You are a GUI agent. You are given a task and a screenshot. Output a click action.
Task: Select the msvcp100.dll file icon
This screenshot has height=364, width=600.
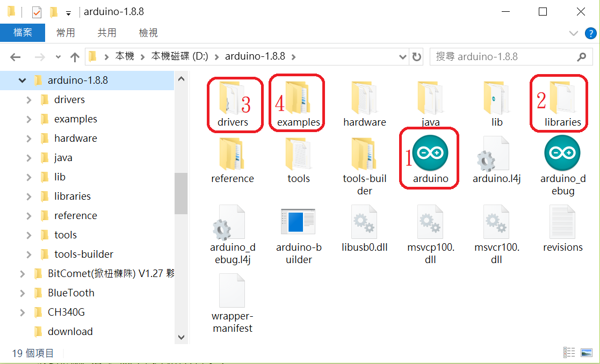(430, 222)
